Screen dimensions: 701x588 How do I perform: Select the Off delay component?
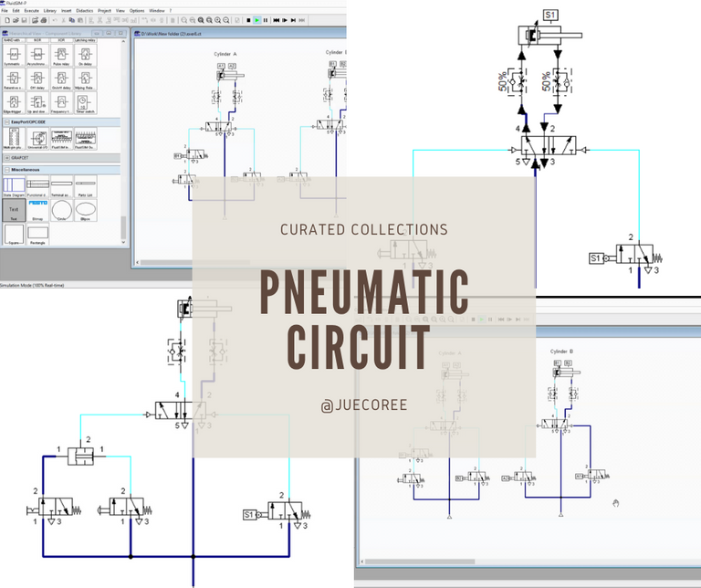37,79
